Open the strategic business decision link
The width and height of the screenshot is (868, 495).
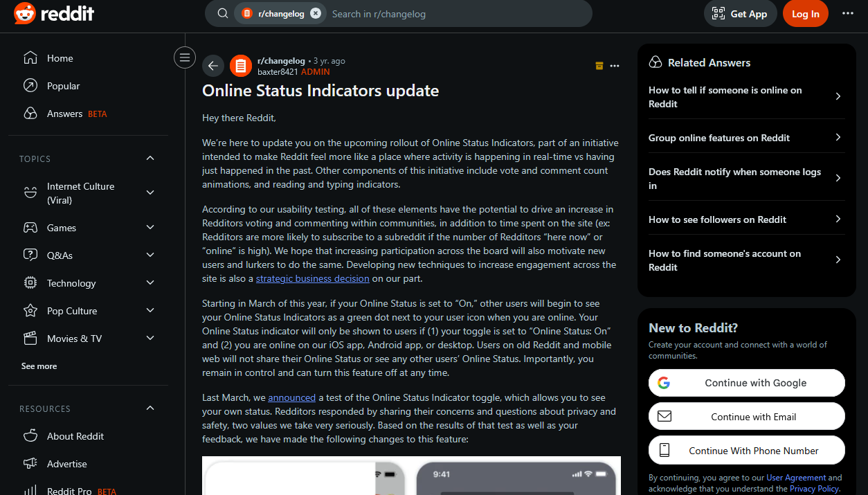tap(312, 278)
